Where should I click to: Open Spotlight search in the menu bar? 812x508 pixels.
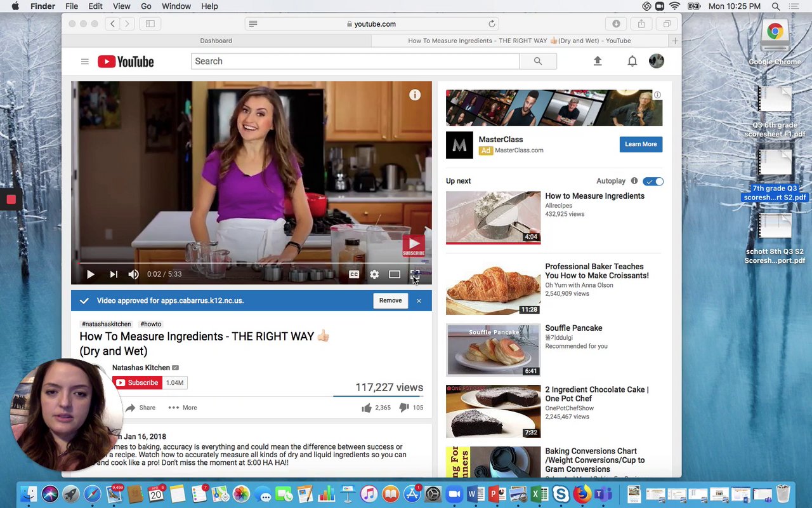(776, 6)
